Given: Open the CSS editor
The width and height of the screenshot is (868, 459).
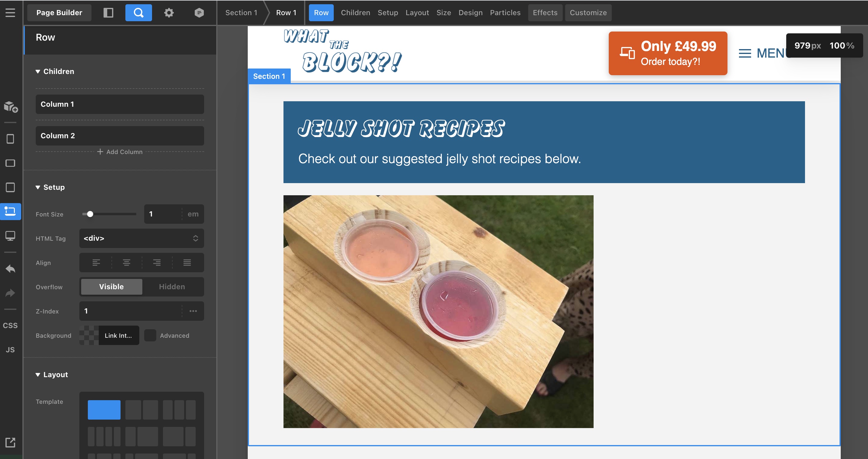Looking at the screenshot, I should click(10, 325).
